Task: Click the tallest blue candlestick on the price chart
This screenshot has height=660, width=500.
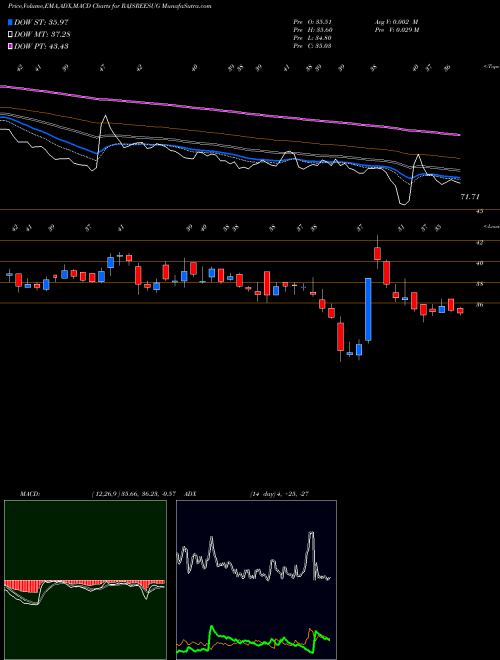Action: (368, 309)
